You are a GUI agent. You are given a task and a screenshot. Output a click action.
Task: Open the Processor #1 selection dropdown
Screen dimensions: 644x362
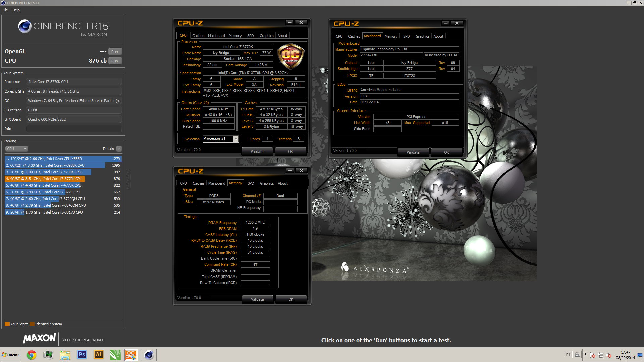click(236, 139)
